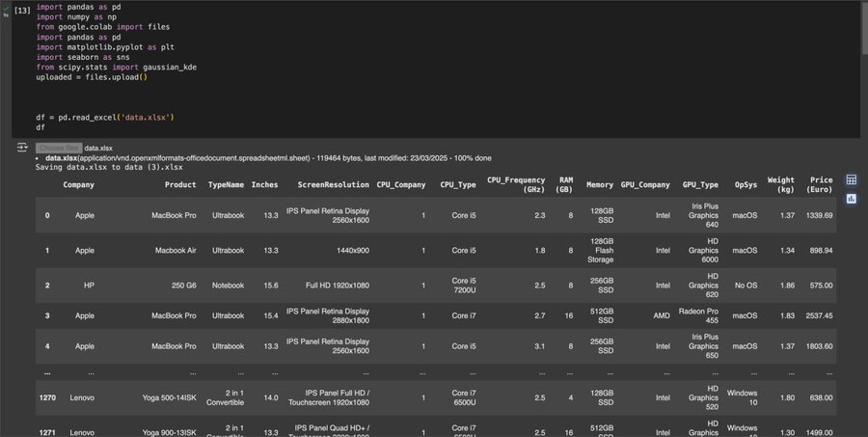Click the 'GPU_Type' column header
This screenshot has height=437, width=868.
[700, 184]
